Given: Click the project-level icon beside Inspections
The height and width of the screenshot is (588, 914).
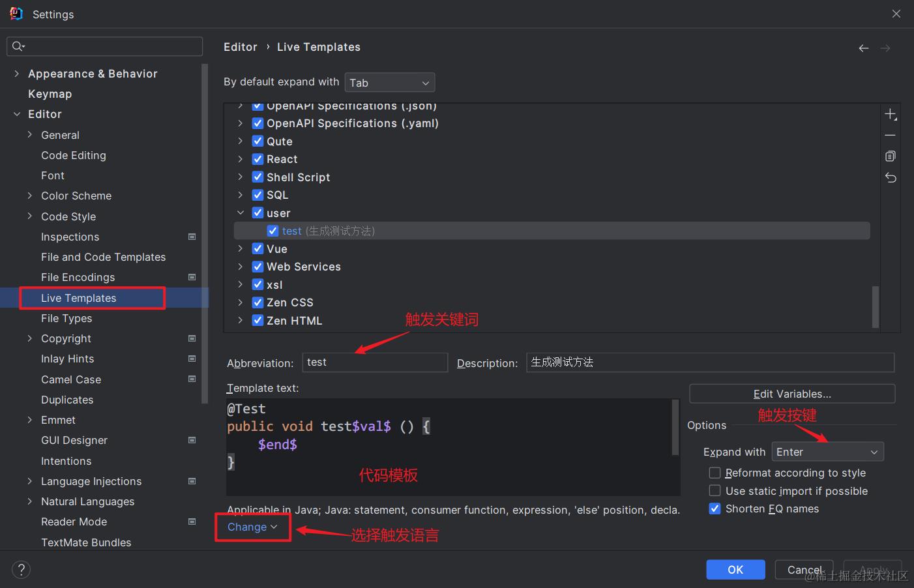Looking at the screenshot, I should [192, 237].
